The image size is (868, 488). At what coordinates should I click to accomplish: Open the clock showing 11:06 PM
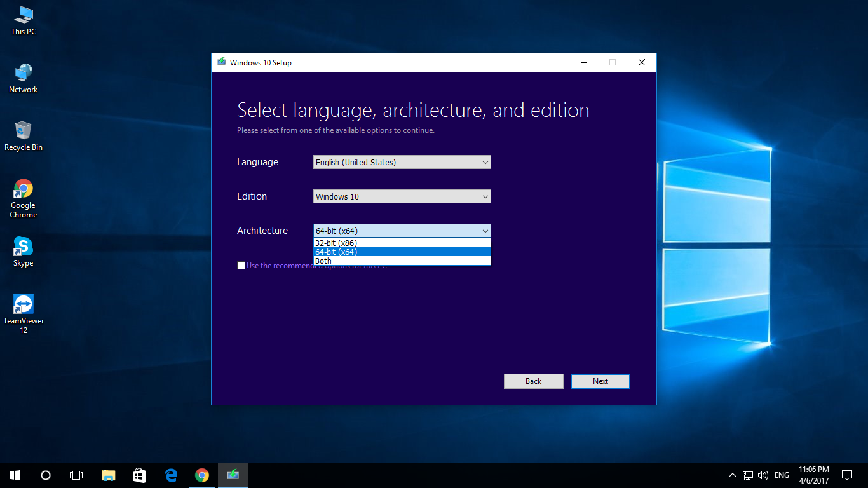[814, 475]
